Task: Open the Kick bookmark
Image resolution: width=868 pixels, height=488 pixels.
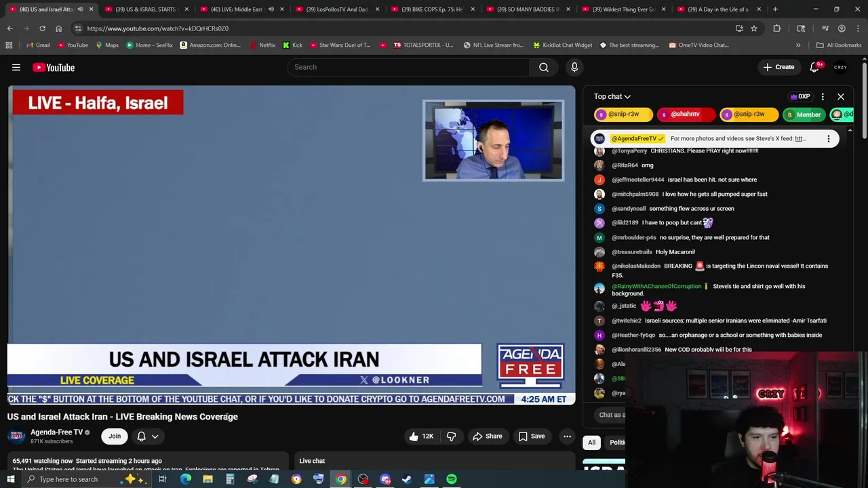Action: pyautogui.click(x=292, y=45)
